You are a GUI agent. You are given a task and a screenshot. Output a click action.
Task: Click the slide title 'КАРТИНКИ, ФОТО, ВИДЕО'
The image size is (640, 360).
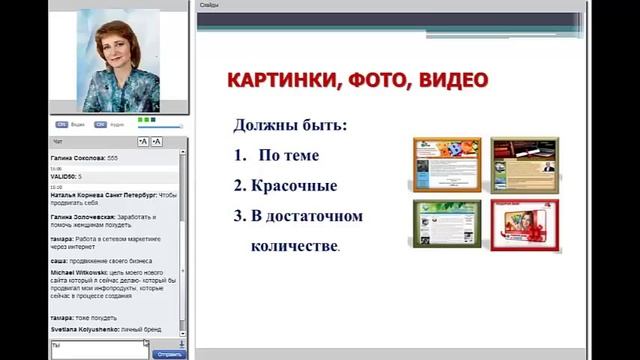(358, 80)
